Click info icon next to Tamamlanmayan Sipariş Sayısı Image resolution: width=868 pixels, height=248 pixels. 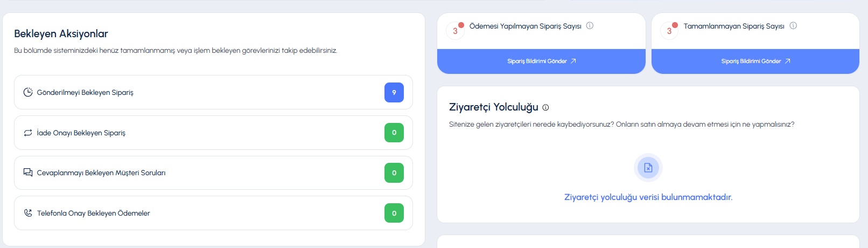pos(793,25)
